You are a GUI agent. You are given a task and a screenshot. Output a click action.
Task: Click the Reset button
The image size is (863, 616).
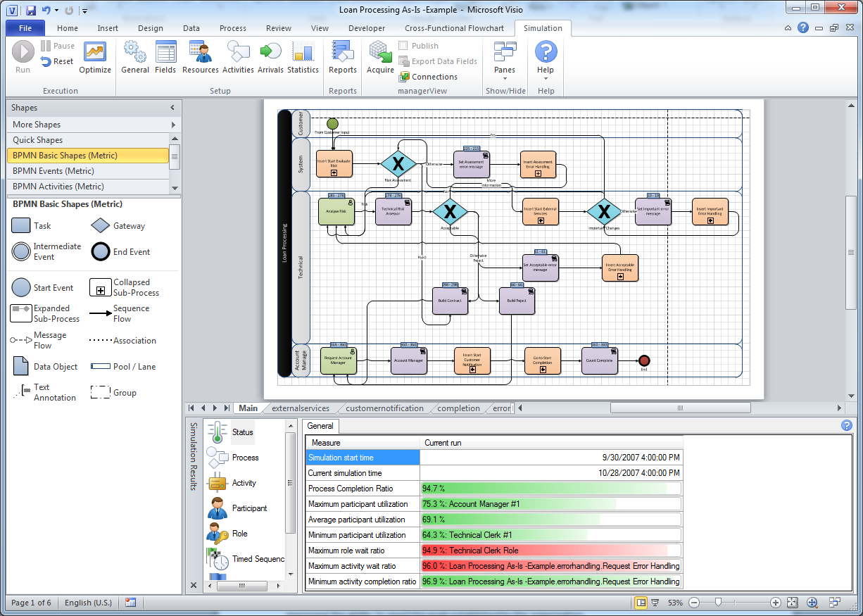point(57,61)
